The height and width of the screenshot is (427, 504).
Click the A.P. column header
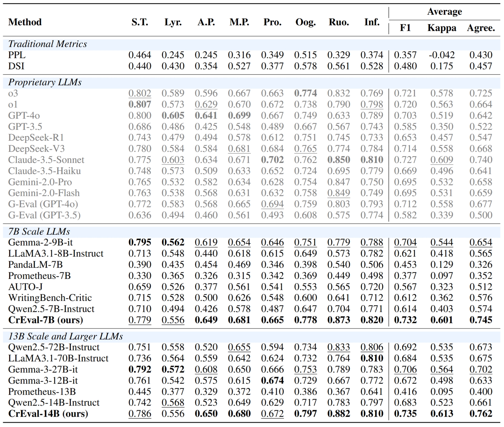(x=206, y=22)
